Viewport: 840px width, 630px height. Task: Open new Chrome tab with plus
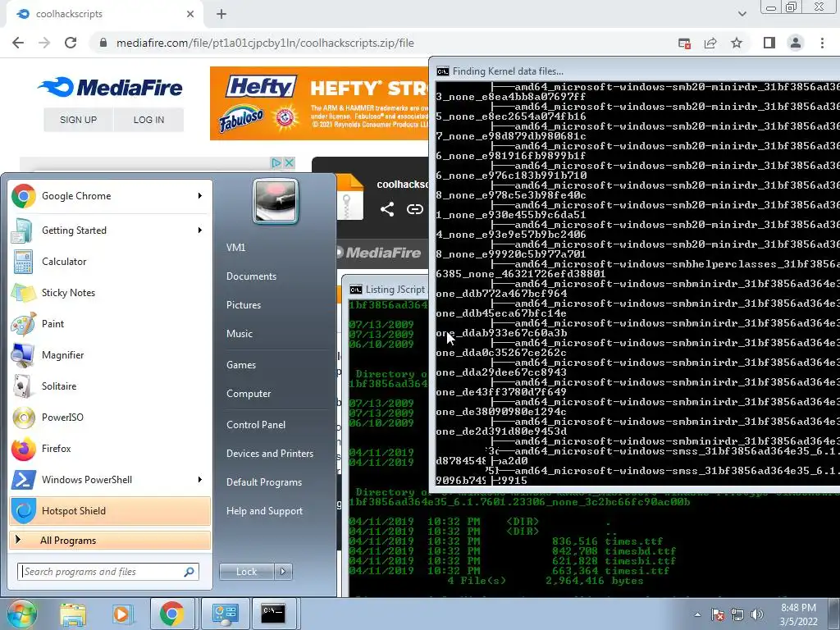tap(221, 15)
